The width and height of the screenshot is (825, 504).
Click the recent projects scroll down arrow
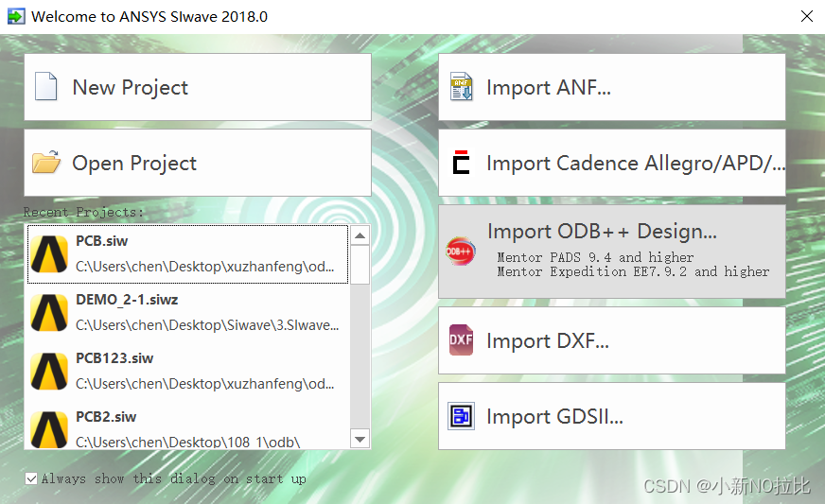[x=360, y=439]
